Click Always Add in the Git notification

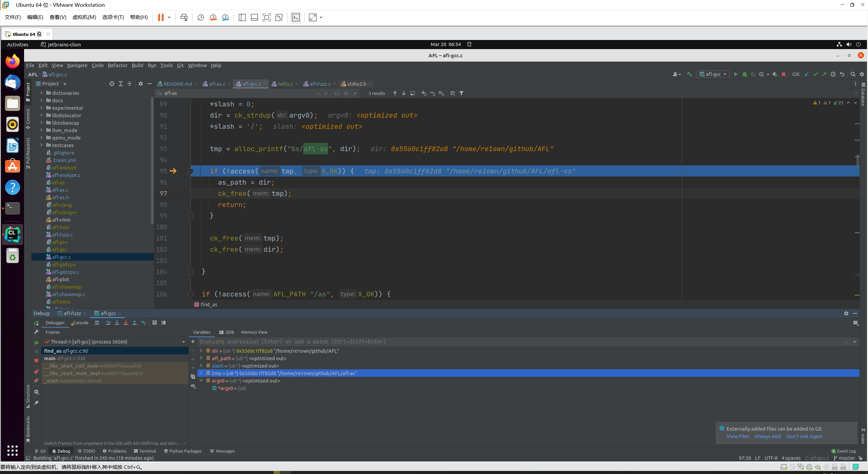coord(768,436)
